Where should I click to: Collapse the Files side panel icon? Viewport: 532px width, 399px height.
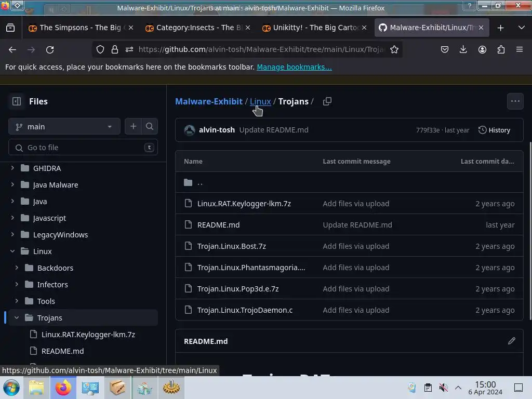(16, 101)
